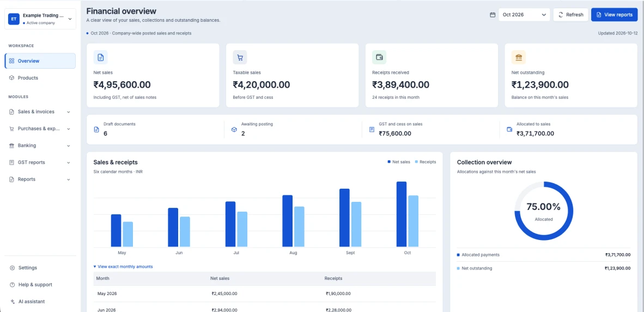644x312 pixels.
Task: Click the Awaiting posting box icon
Action: click(x=234, y=129)
